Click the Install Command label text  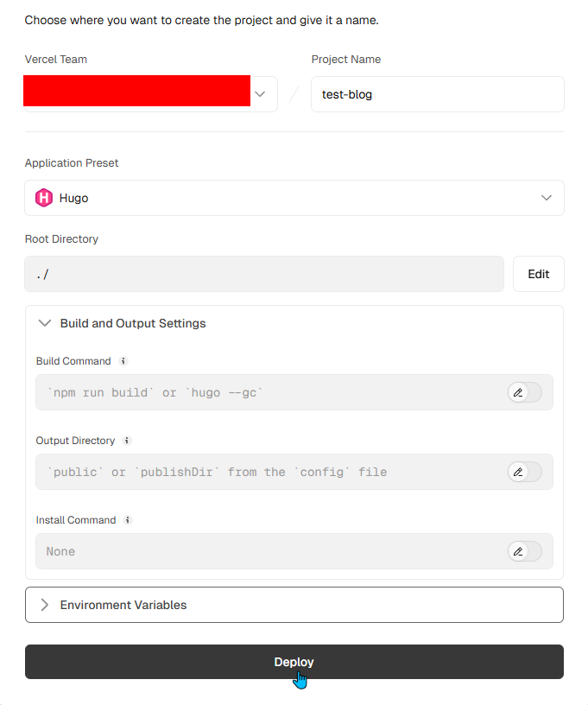(x=76, y=520)
